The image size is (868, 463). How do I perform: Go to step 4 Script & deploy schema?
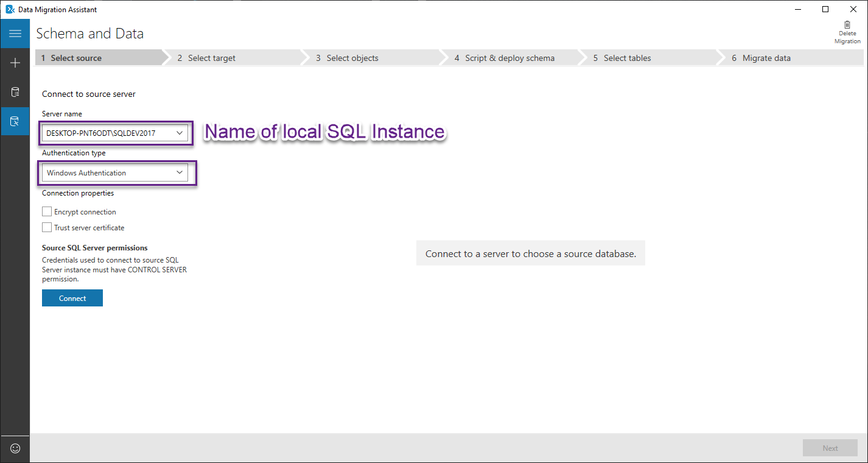[x=513, y=58]
